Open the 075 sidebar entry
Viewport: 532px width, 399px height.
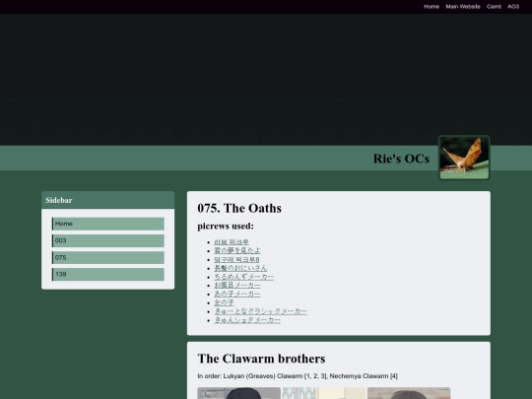coord(108,257)
